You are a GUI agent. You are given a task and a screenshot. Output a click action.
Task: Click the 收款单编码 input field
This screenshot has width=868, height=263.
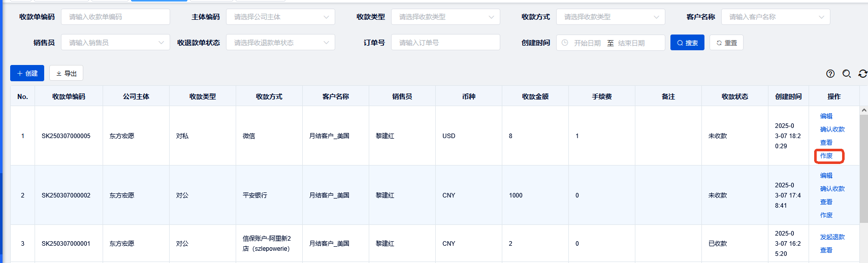point(115,17)
